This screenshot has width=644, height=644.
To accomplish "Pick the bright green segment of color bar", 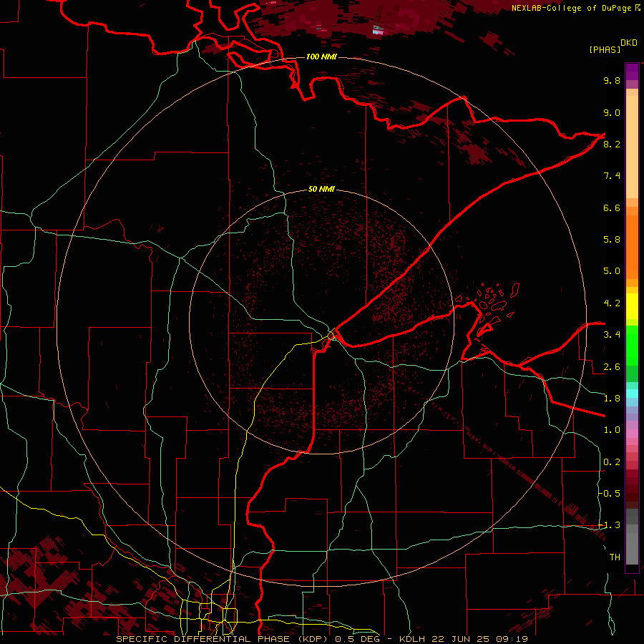I will 632,345.
